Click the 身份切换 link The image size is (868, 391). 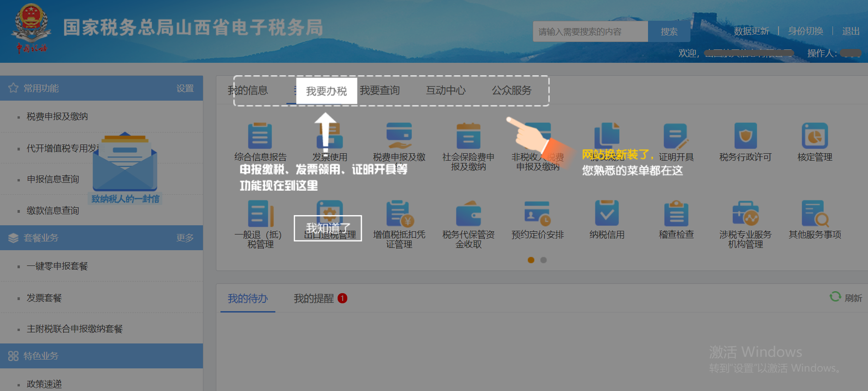point(805,31)
